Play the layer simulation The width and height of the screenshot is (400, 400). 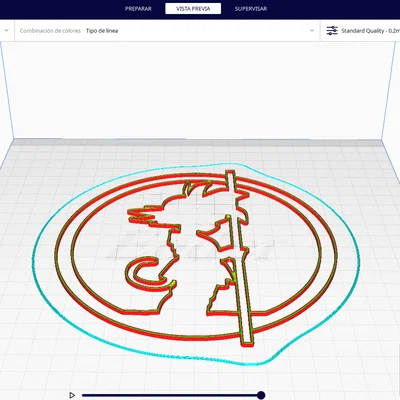tap(72, 395)
